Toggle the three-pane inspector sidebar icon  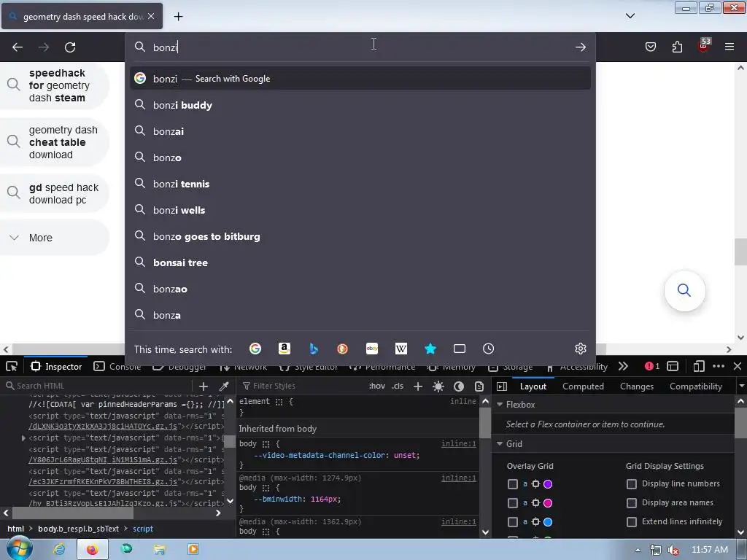tap(502, 386)
